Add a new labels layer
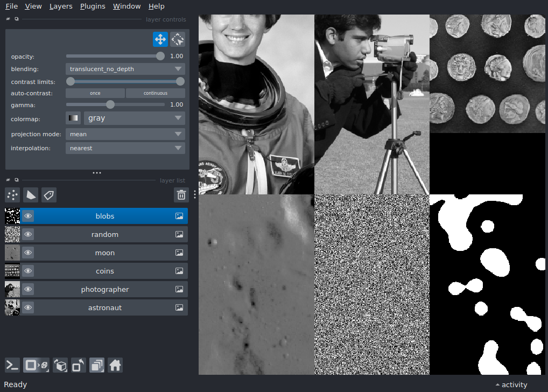This screenshot has width=548, height=392. (49, 195)
